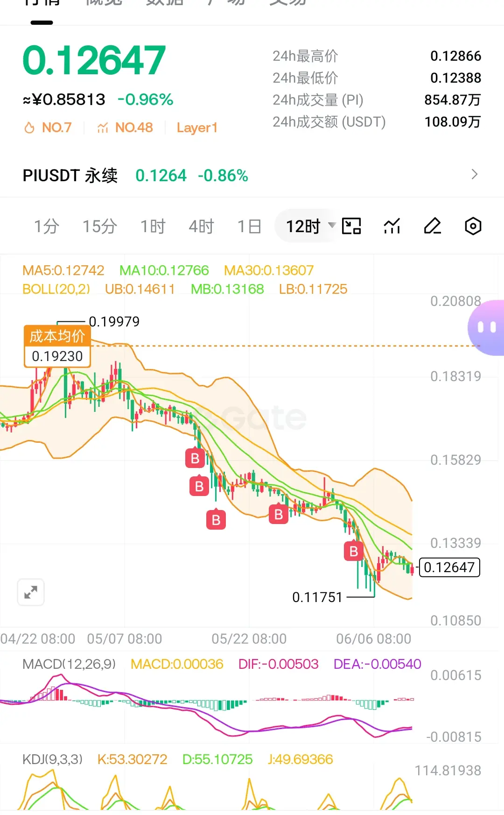Tap the Layer1 category tag
504x815 pixels.
(197, 128)
